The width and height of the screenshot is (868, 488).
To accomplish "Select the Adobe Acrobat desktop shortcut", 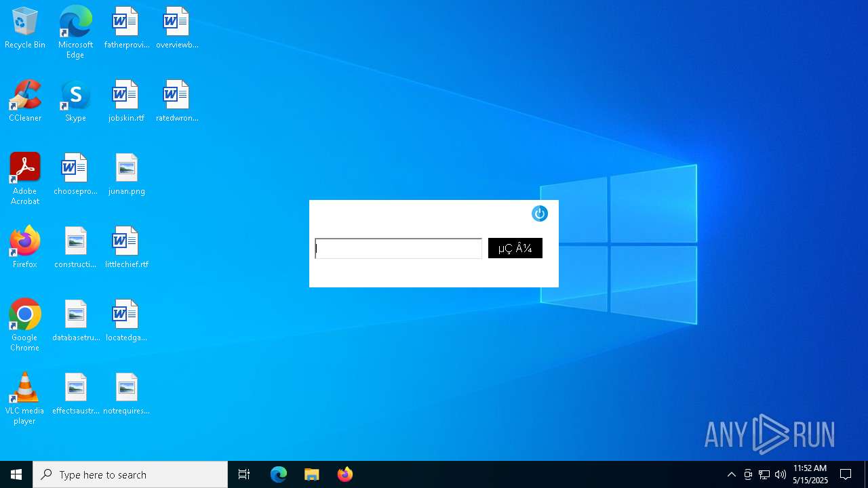I will point(25,179).
